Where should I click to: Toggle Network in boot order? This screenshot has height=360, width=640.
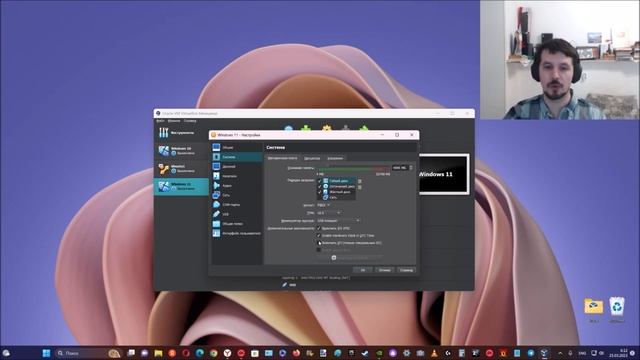click(x=320, y=198)
